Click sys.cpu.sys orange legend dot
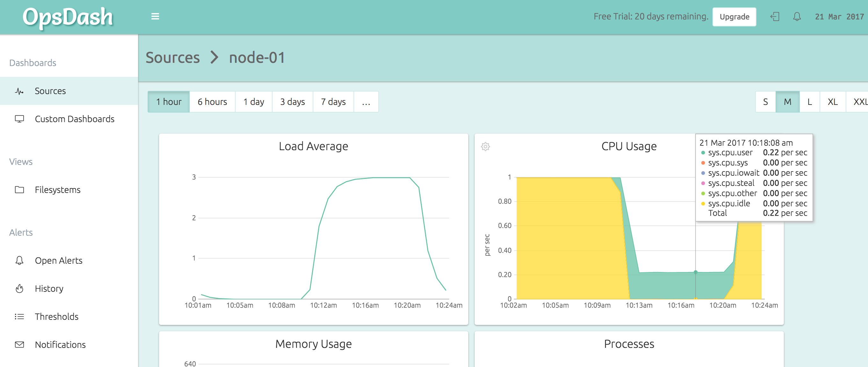The height and width of the screenshot is (367, 868). tap(703, 163)
